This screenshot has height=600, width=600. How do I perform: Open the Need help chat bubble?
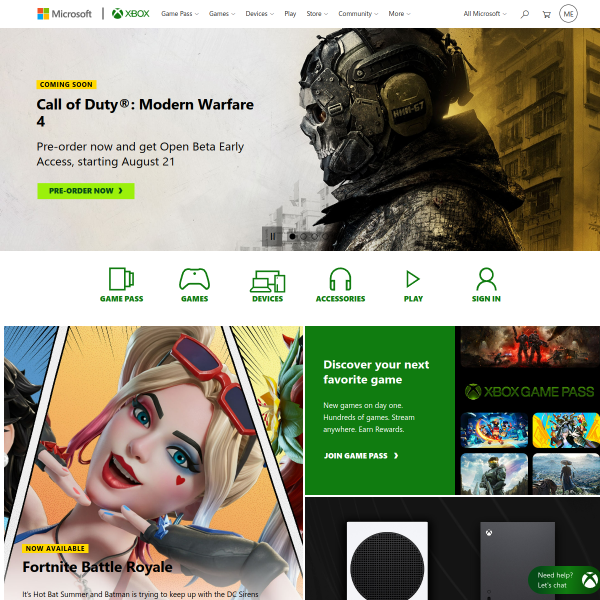(565, 580)
